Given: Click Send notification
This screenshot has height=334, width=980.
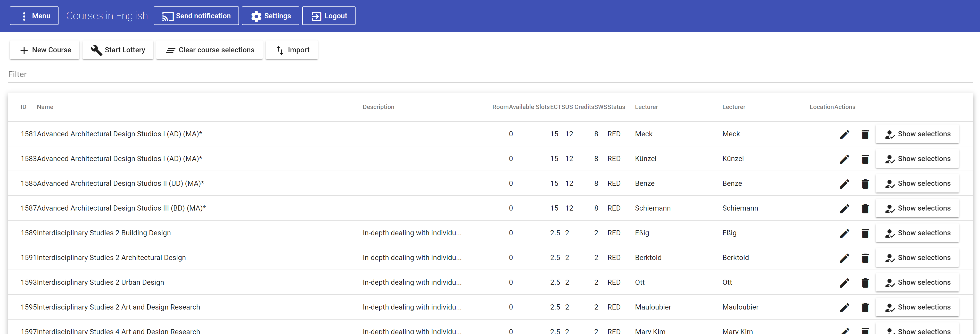Looking at the screenshot, I should point(196,16).
